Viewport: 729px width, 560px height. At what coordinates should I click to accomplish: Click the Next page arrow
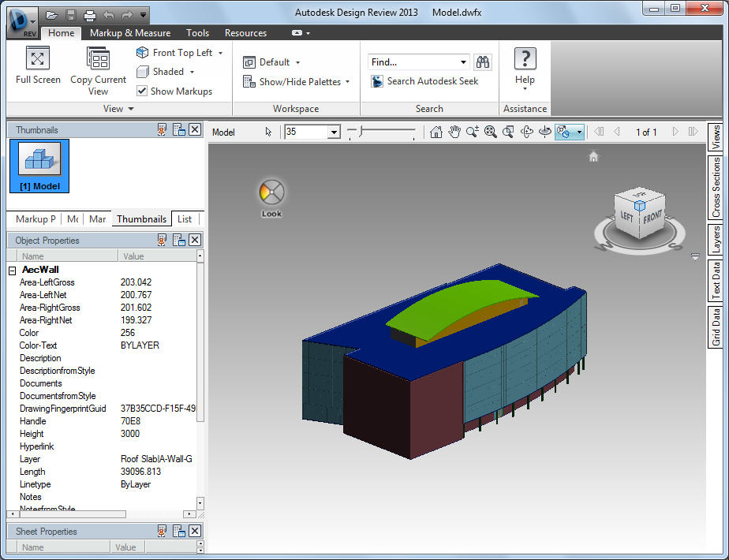pyautogui.click(x=675, y=132)
